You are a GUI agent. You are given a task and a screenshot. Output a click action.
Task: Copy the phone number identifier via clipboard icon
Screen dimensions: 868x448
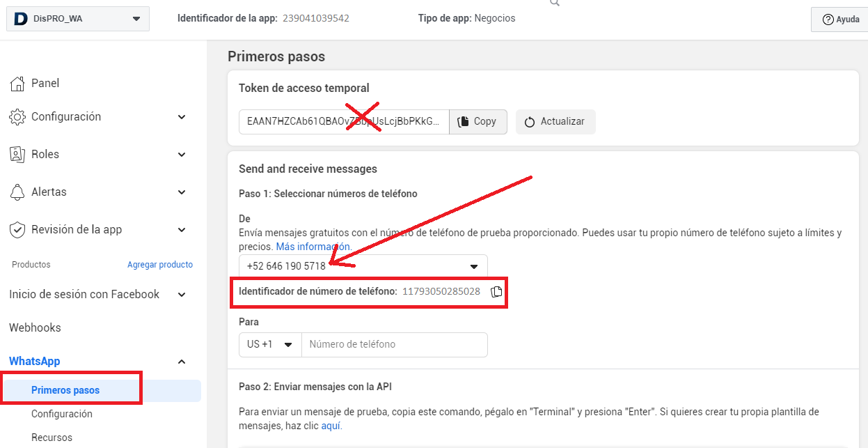(496, 292)
